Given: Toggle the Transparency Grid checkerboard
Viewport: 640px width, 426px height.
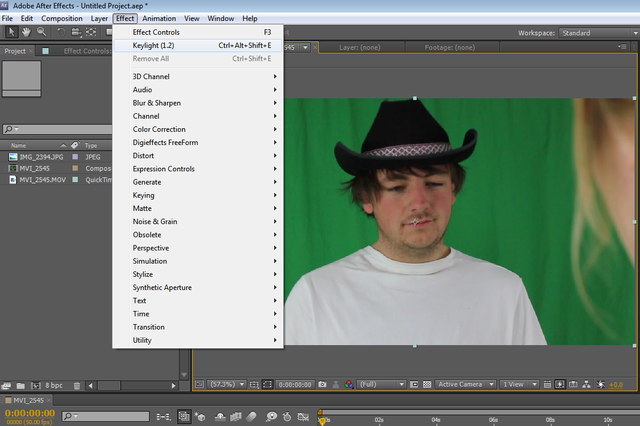Looking at the screenshot, I should pos(427,384).
